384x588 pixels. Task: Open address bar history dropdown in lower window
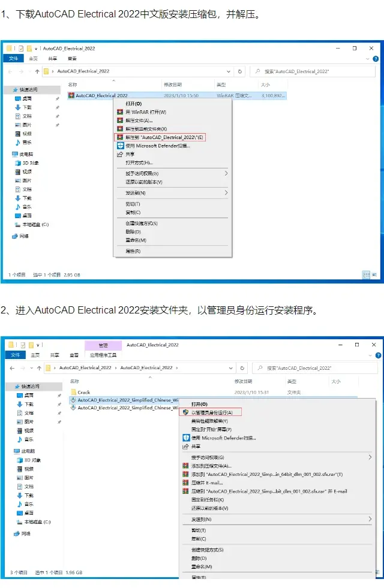click(x=230, y=368)
